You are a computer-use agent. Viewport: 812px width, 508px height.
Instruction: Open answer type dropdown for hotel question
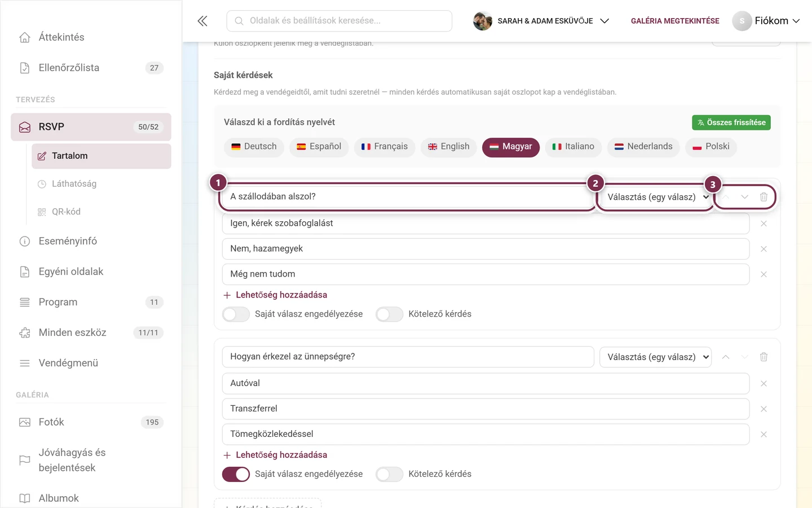(x=655, y=197)
